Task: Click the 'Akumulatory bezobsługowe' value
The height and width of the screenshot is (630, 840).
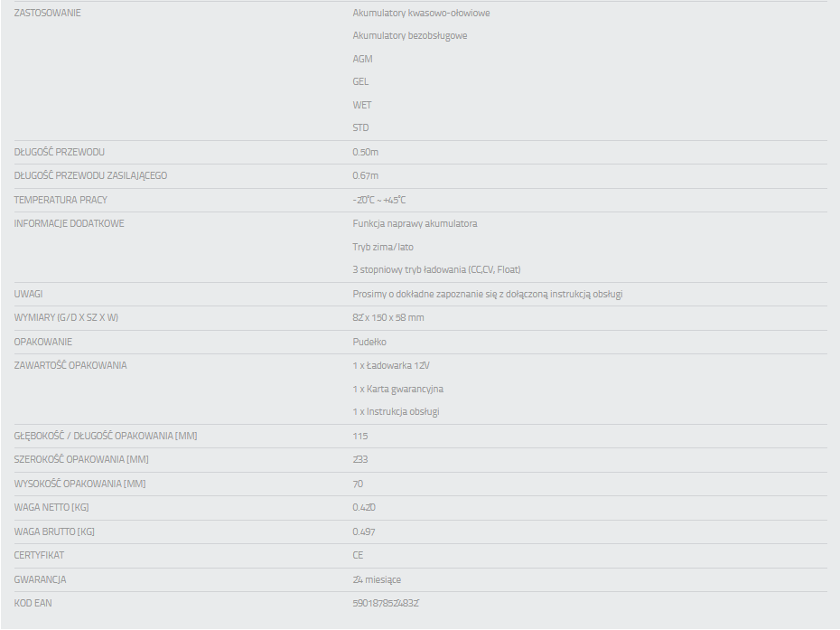Action: click(x=409, y=36)
